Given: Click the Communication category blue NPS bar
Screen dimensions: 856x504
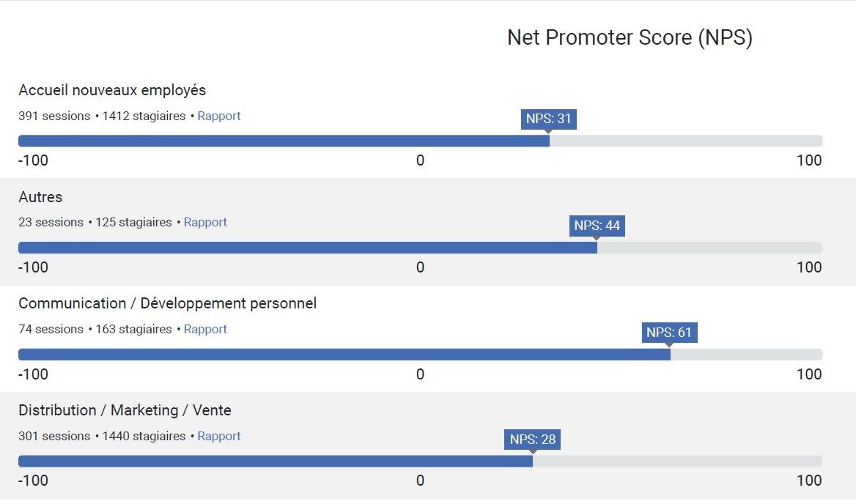Looking at the screenshot, I should tap(344, 355).
